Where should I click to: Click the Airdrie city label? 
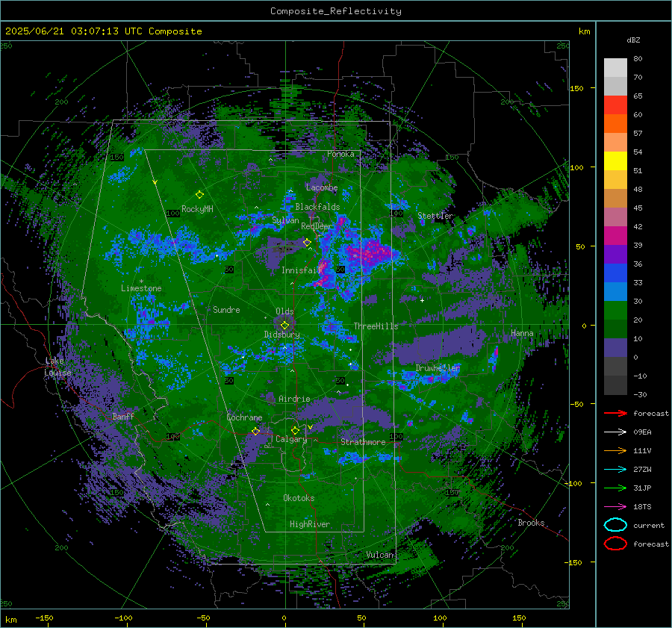pos(294,399)
